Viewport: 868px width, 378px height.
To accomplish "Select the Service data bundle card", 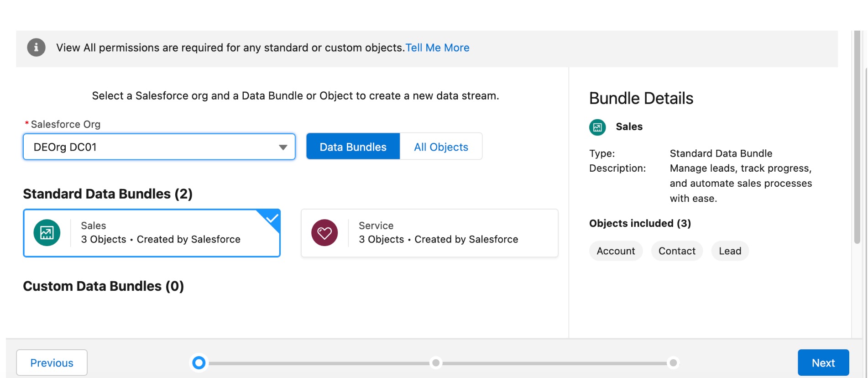I will tap(429, 233).
